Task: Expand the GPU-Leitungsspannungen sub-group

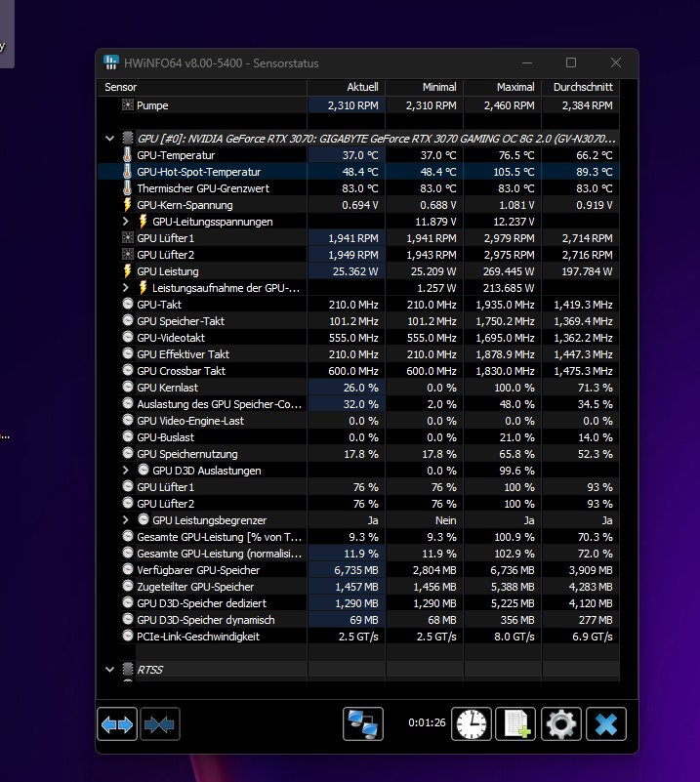Action: [126, 221]
